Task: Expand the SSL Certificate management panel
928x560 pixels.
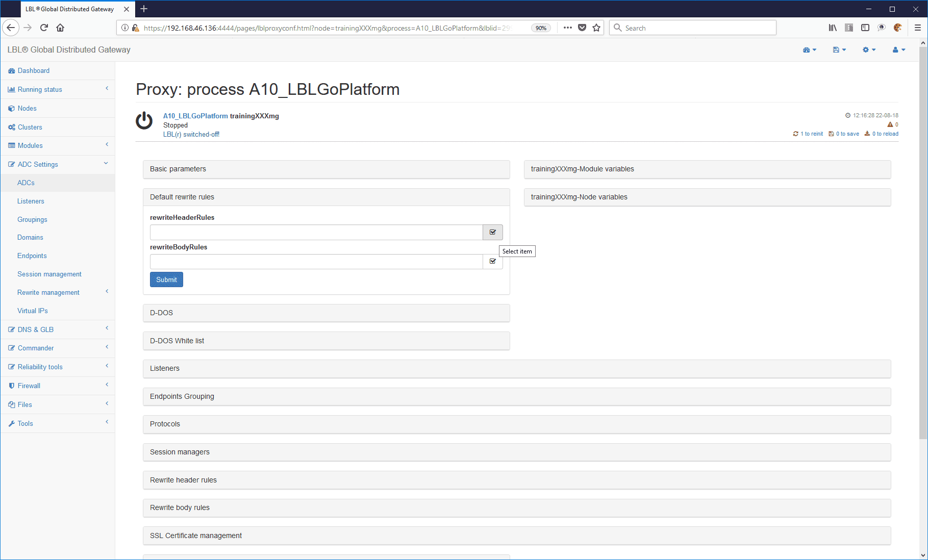Action: pyautogui.click(x=517, y=536)
